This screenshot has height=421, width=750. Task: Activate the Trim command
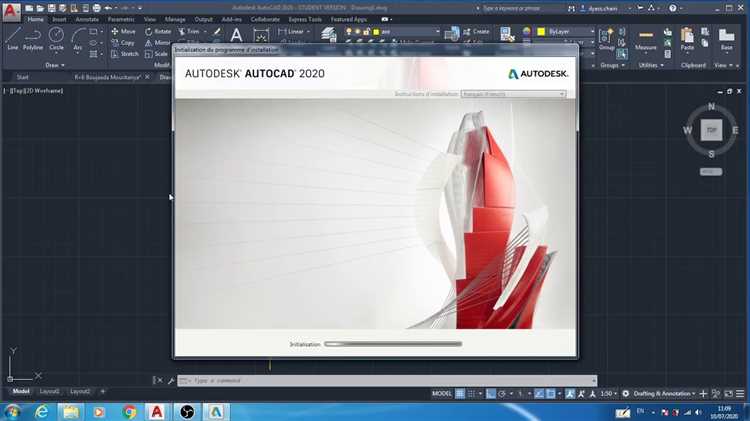(189, 31)
